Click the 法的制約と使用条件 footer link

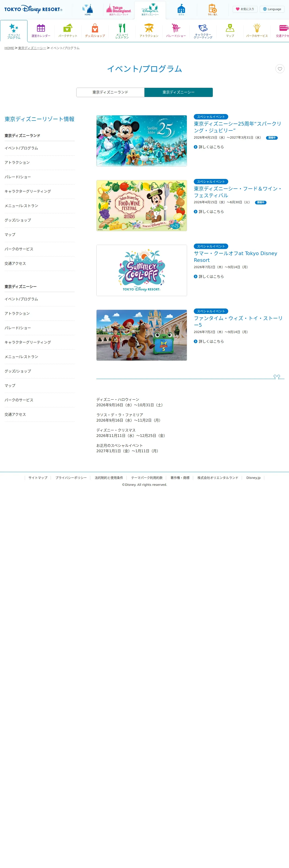(x=109, y=478)
